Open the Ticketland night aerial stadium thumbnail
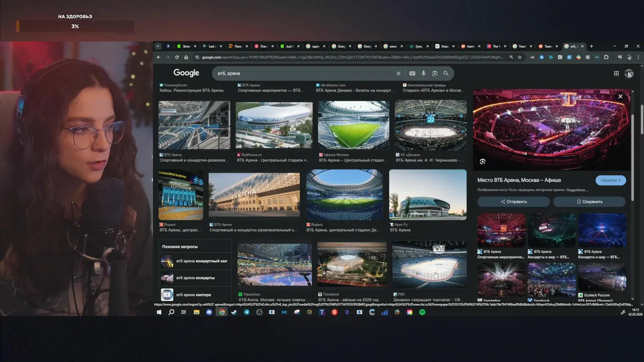The image size is (644, 362). coord(352,265)
